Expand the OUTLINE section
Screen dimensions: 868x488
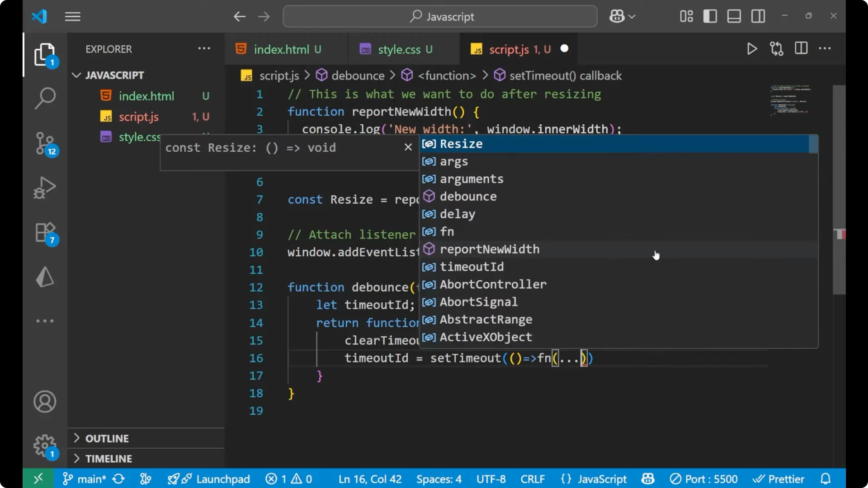[x=108, y=438]
